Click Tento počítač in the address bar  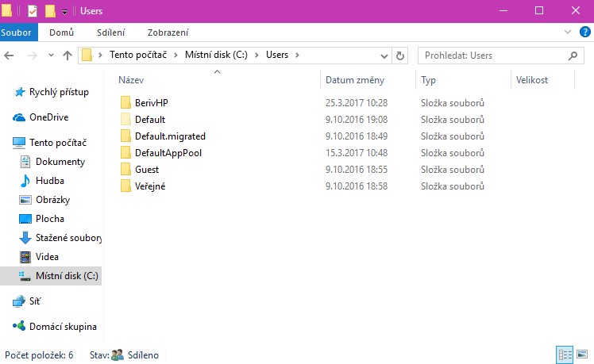coord(138,55)
